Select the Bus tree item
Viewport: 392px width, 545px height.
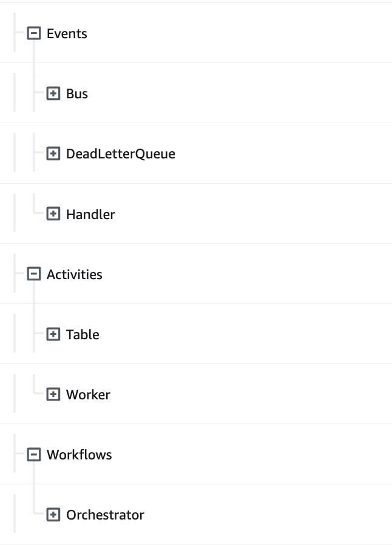coord(77,93)
